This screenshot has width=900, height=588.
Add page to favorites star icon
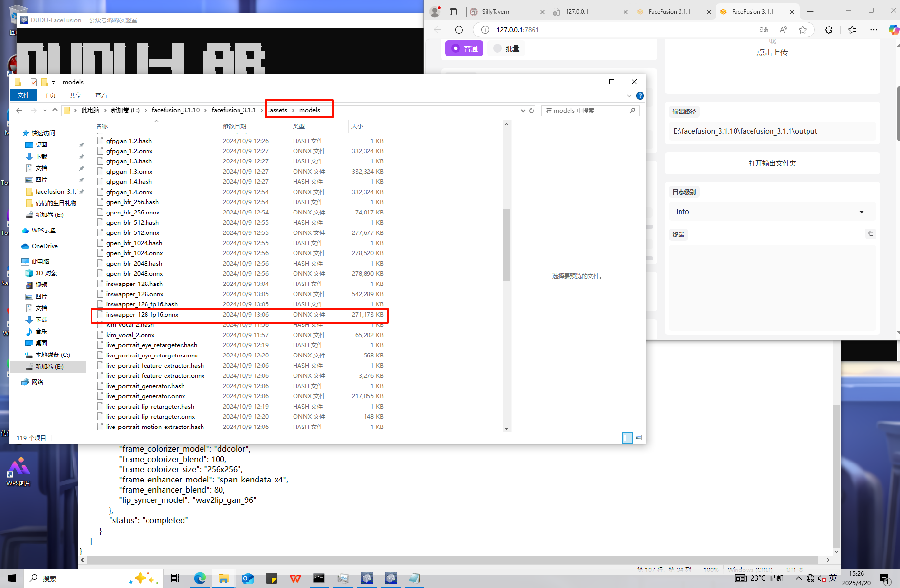803,30
